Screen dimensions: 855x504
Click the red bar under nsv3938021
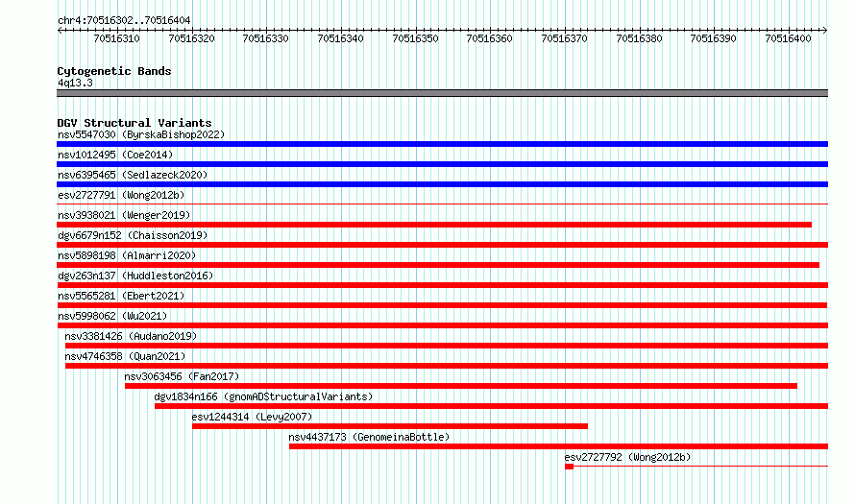point(434,225)
